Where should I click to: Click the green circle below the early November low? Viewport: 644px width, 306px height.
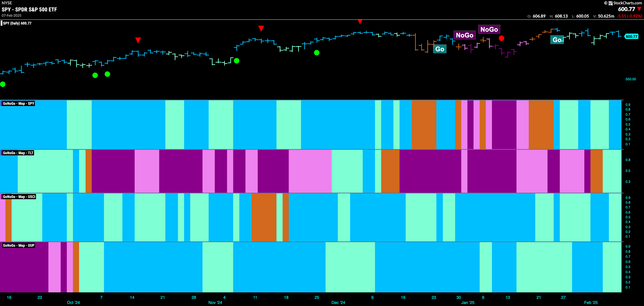point(236,61)
